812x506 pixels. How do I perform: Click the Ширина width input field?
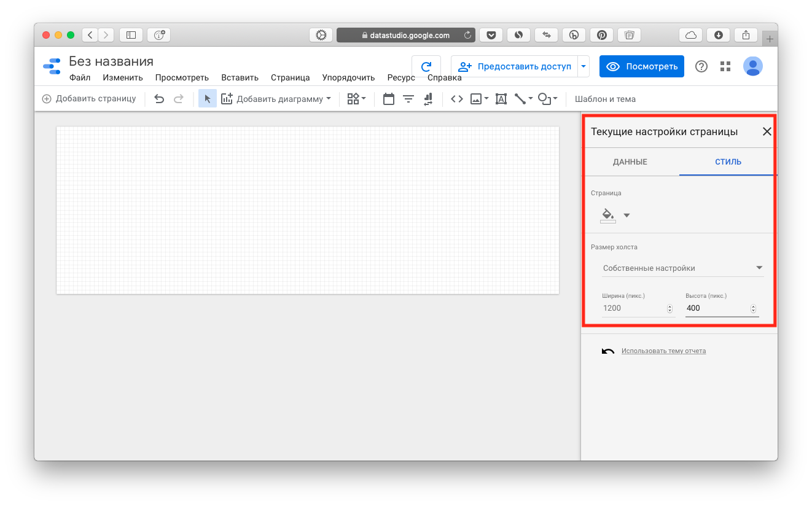coord(638,308)
